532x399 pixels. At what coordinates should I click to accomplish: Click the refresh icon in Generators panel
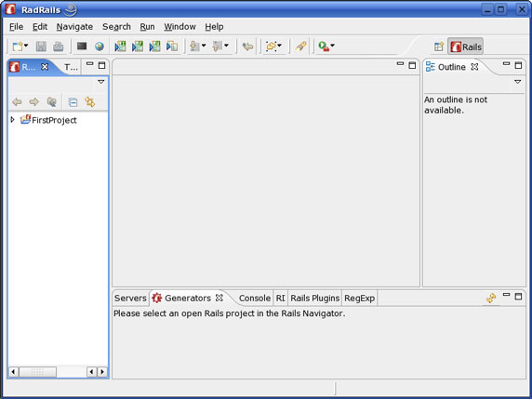491,298
